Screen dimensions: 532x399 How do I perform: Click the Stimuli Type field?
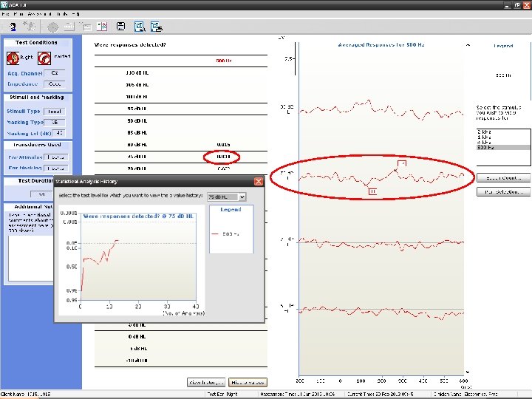54,112
